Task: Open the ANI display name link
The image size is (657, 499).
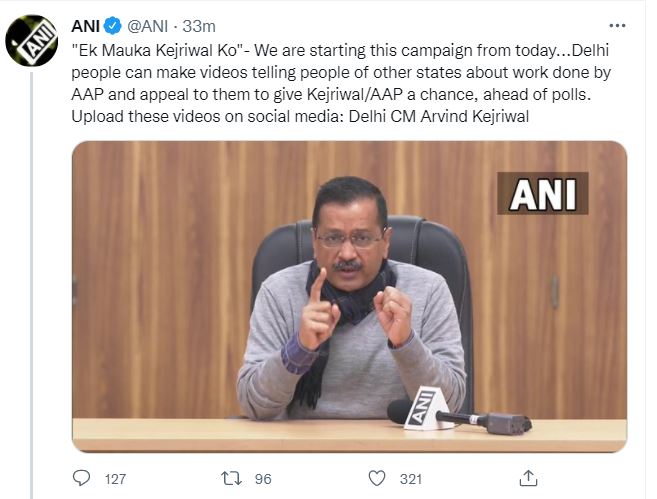Action: pyautogui.click(x=85, y=24)
